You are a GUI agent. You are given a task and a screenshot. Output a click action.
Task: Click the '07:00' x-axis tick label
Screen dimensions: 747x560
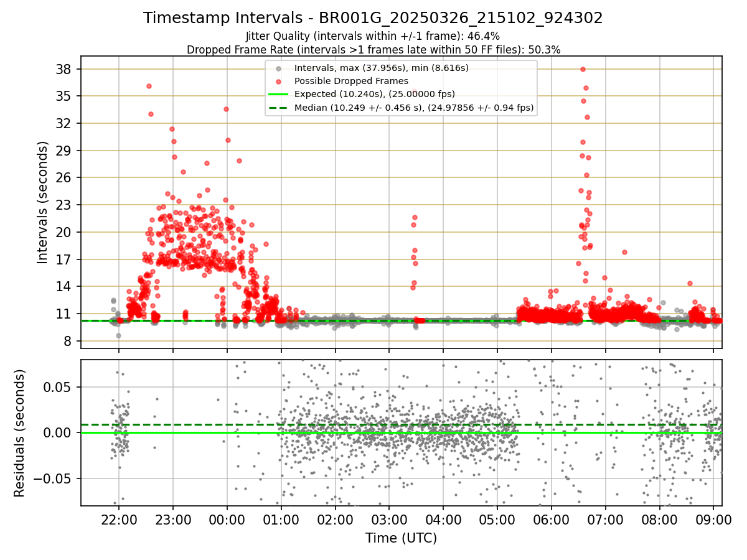point(606,520)
